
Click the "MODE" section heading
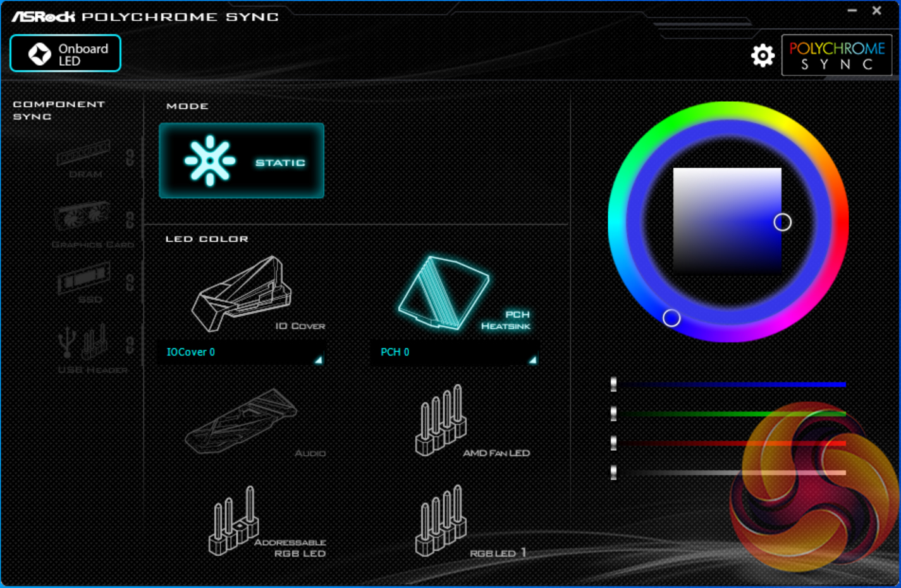tap(187, 106)
